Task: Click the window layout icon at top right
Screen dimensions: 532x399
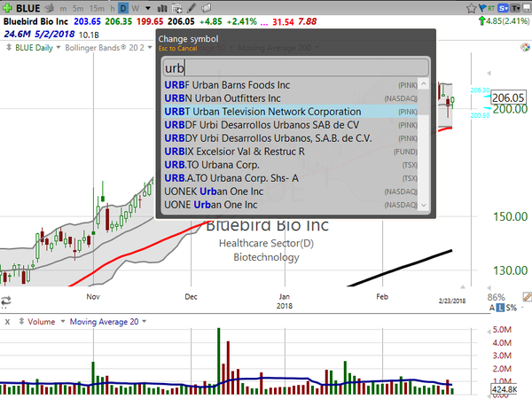Action: pyautogui.click(x=528, y=8)
